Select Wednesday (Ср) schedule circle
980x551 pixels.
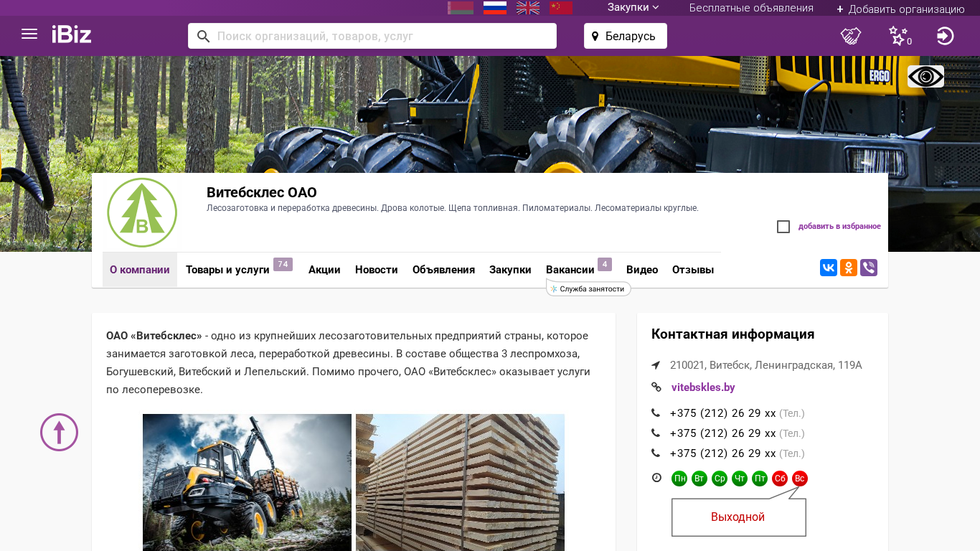(x=720, y=479)
